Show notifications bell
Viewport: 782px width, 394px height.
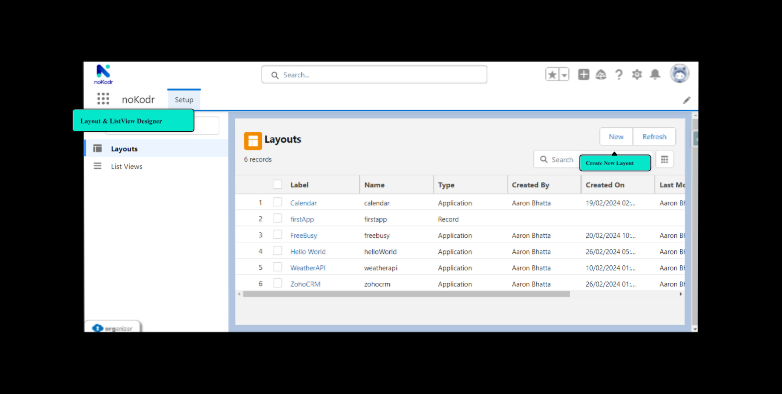click(655, 75)
